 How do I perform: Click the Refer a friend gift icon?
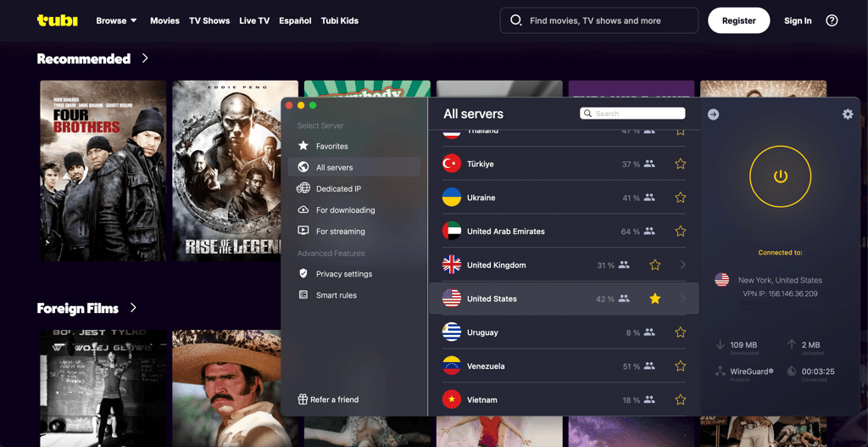click(x=303, y=400)
